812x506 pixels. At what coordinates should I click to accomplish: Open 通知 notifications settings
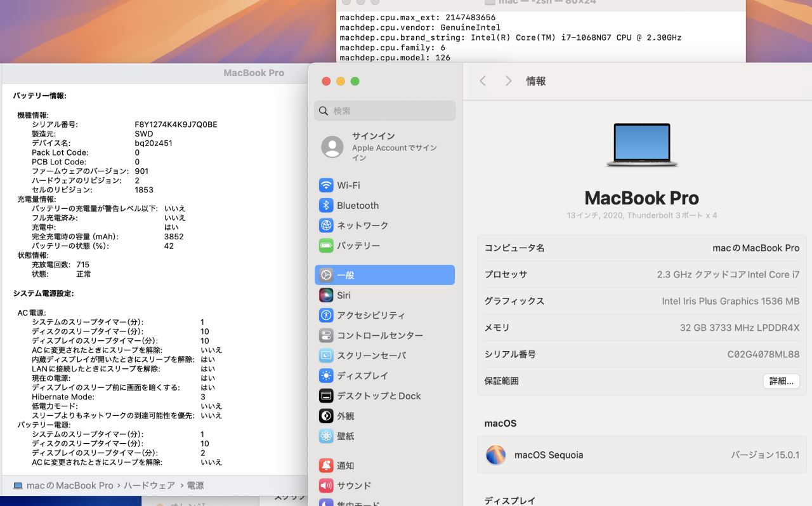coord(345,465)
